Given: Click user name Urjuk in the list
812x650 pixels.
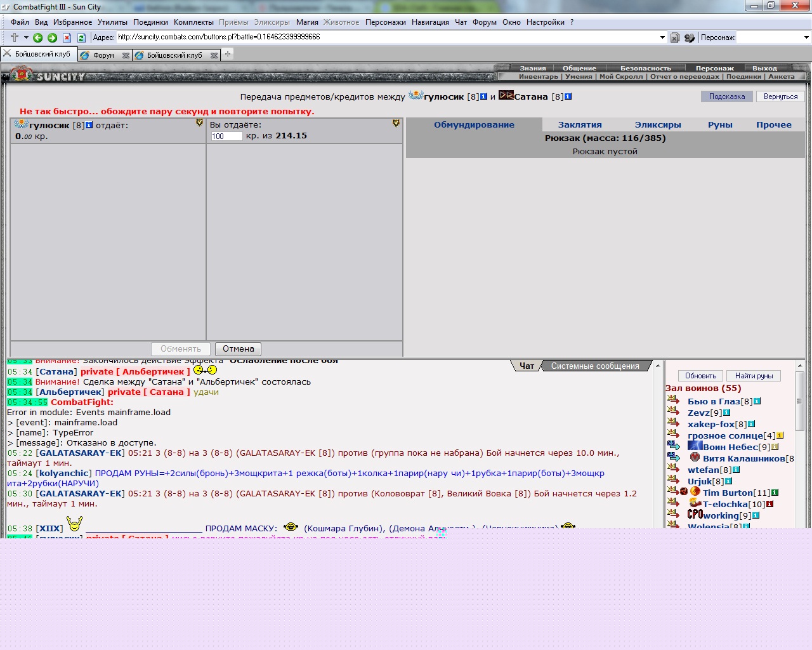Looking at the screenshot, I should 700,481.
